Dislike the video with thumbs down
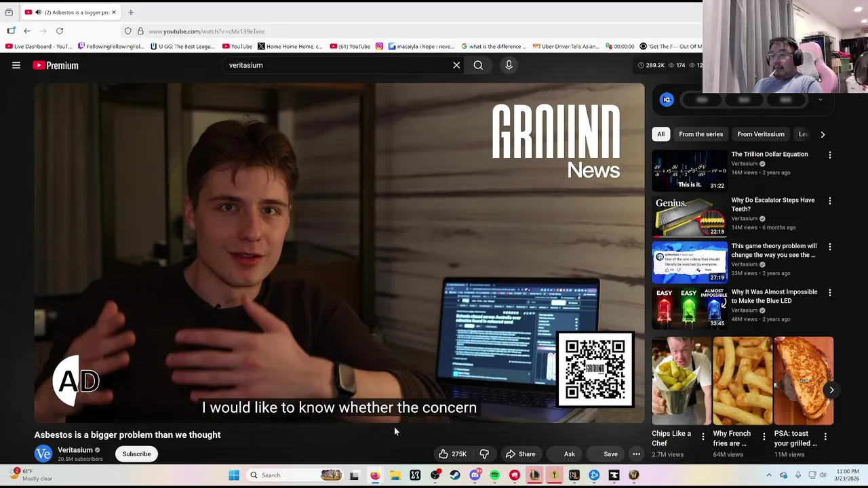Viewport: 868px width, 488px height. coord(484,454)
